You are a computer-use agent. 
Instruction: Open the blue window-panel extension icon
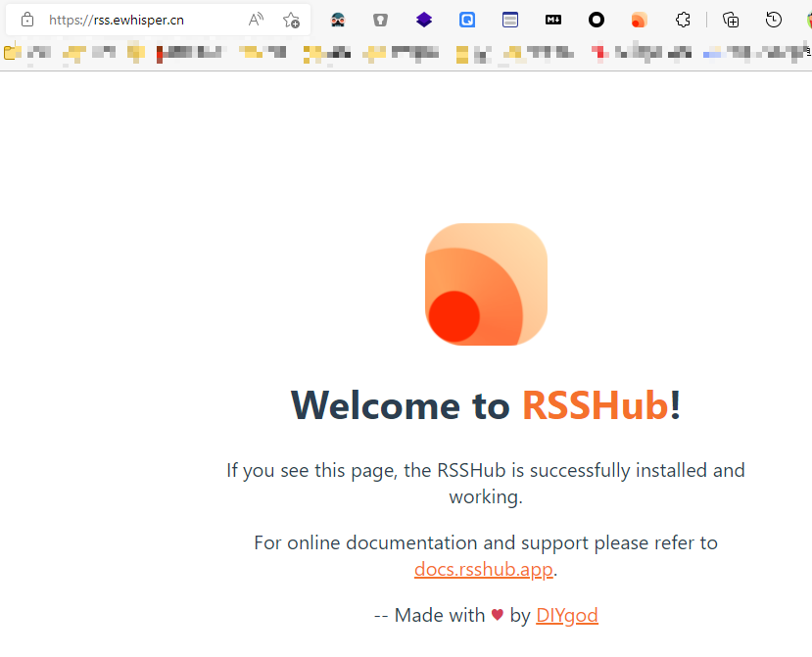point(510,21)
